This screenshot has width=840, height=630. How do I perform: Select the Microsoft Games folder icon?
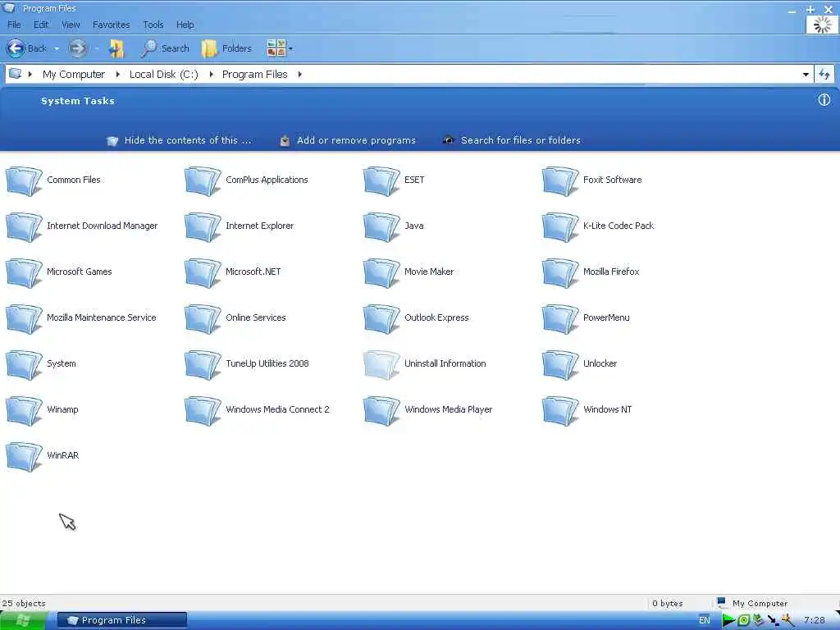[24, 272]
